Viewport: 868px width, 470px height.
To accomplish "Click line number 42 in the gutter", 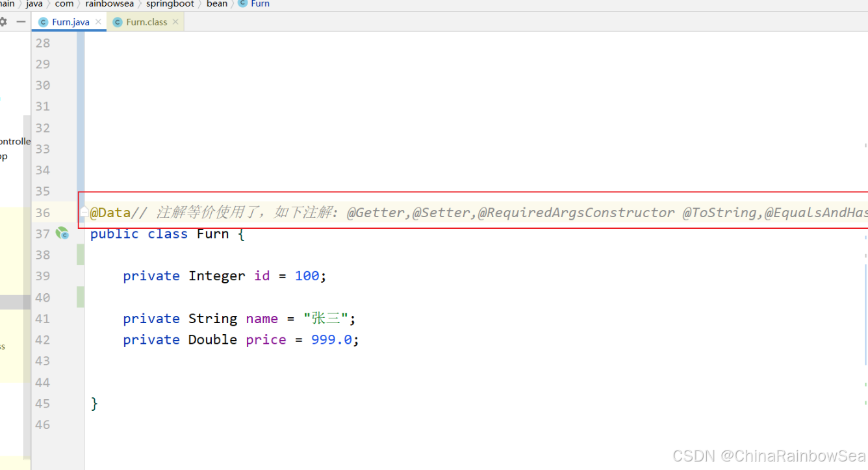I will point(43,340).
